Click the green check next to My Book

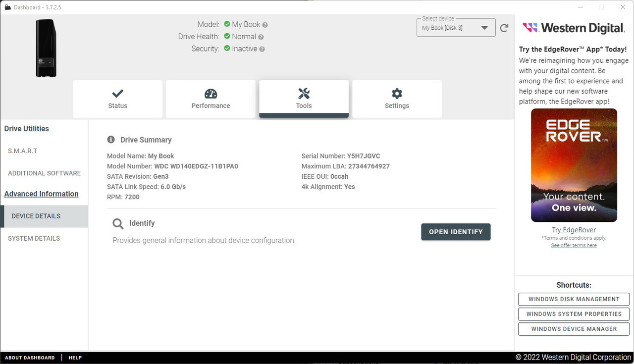pos(227,24)
